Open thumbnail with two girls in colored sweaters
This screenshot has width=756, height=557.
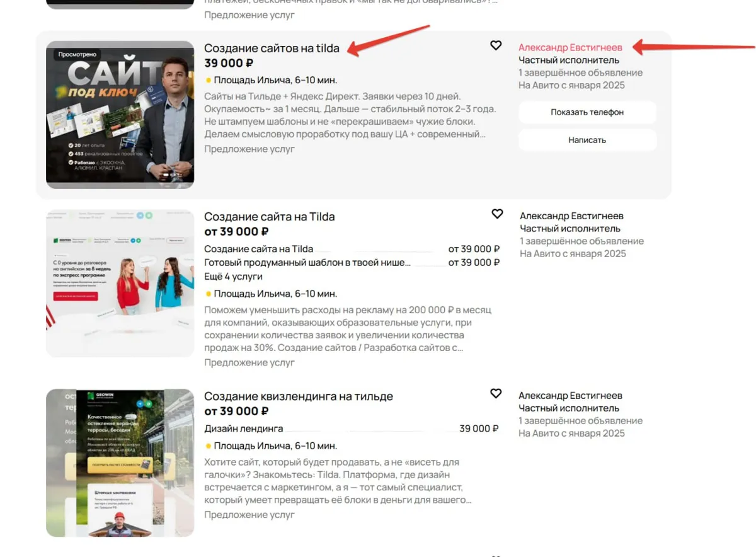tap(120, 284)
